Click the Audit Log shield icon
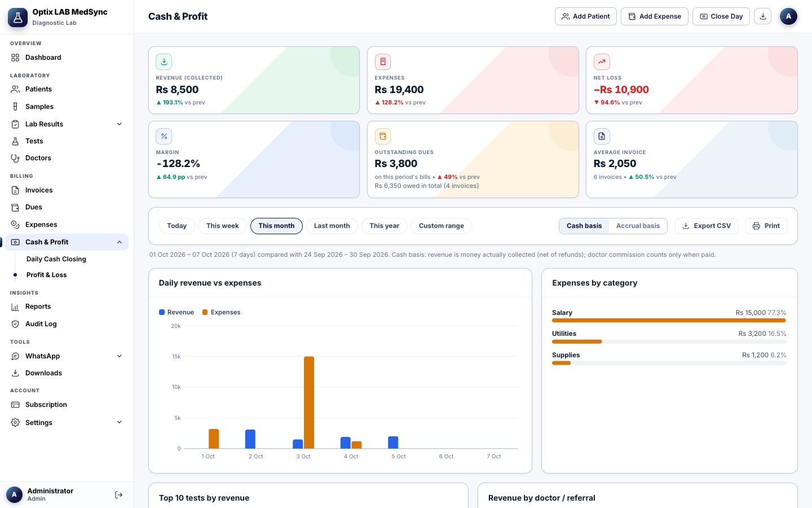This screenshot has height=508, width=812. click(x=15, y=324)
